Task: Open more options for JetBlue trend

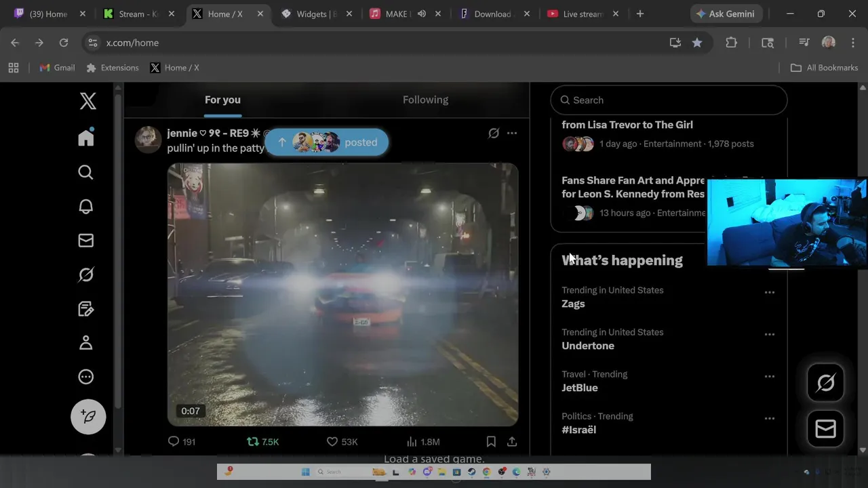Action: (769, 377)
